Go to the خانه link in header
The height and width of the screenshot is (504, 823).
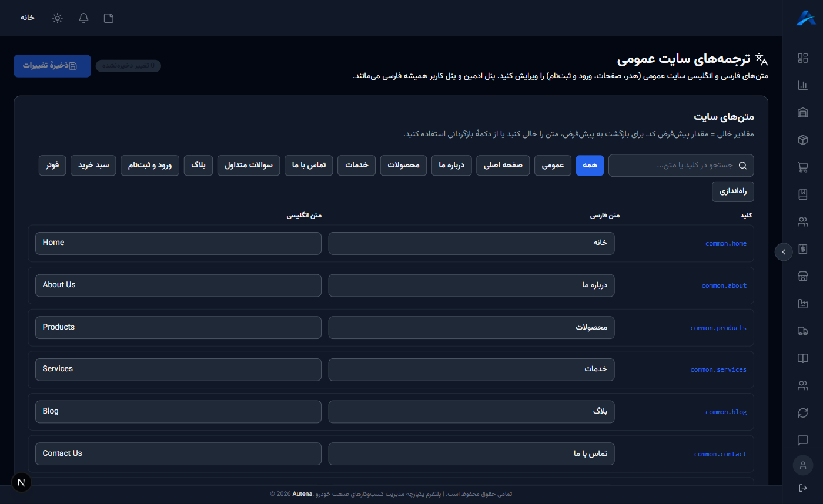point(28,18)
